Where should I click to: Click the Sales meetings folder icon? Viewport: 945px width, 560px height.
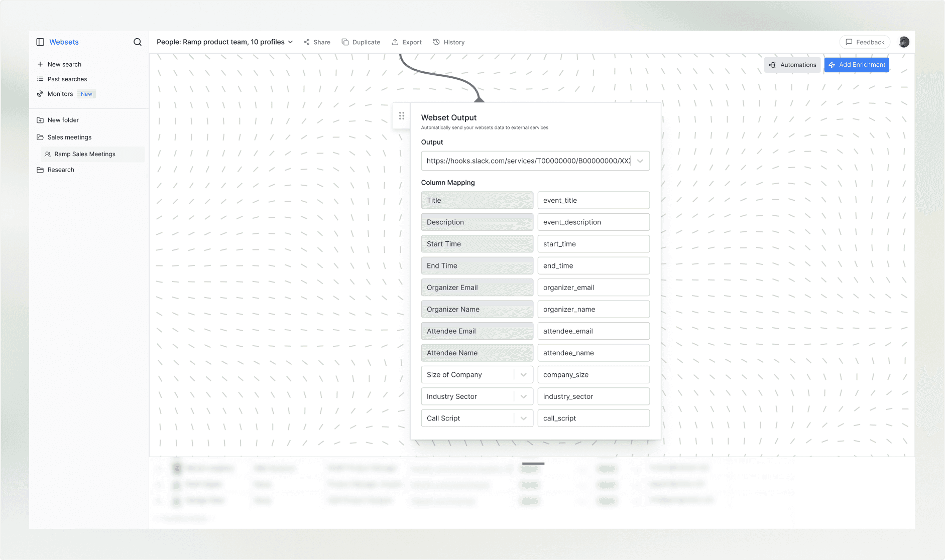(40, 137)
